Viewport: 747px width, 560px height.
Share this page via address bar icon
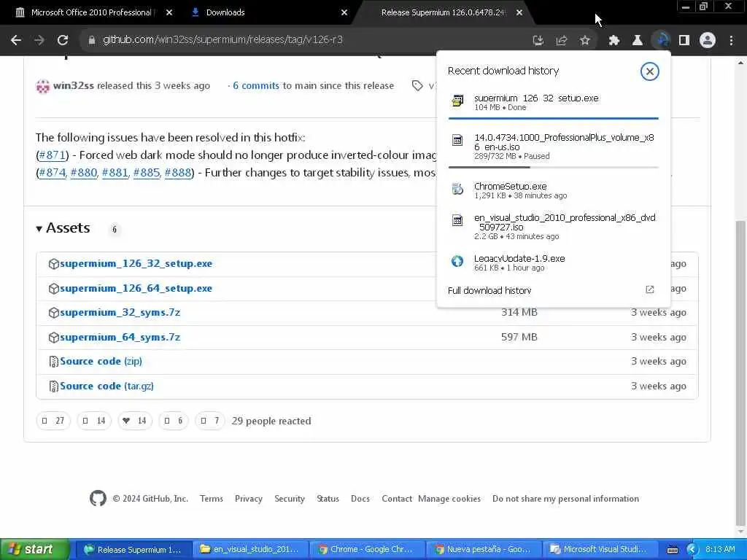[x=562, y=41]
